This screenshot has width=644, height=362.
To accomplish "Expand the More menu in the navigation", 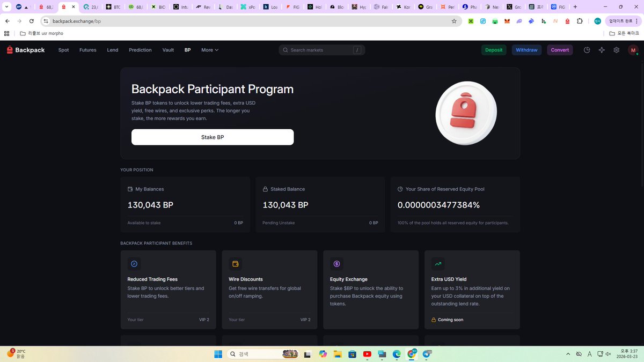I will (x=210, y=50).
